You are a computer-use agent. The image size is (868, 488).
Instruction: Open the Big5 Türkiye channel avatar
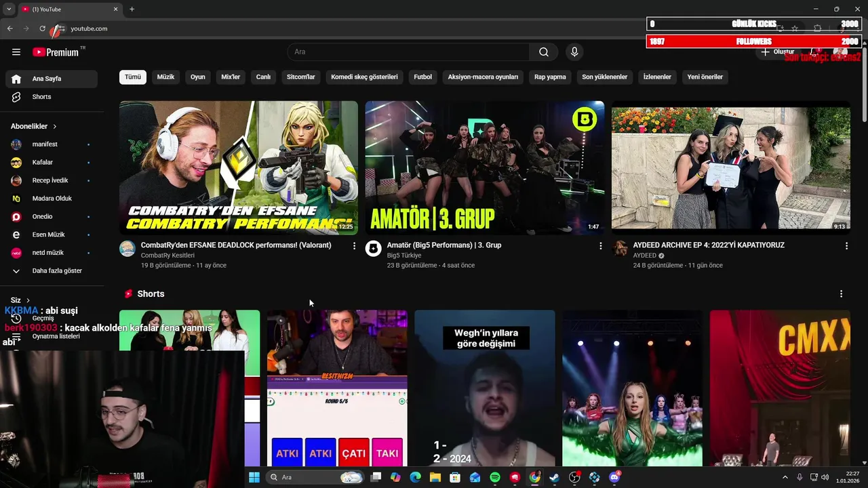pyautogui.click(x=374, y=248)
